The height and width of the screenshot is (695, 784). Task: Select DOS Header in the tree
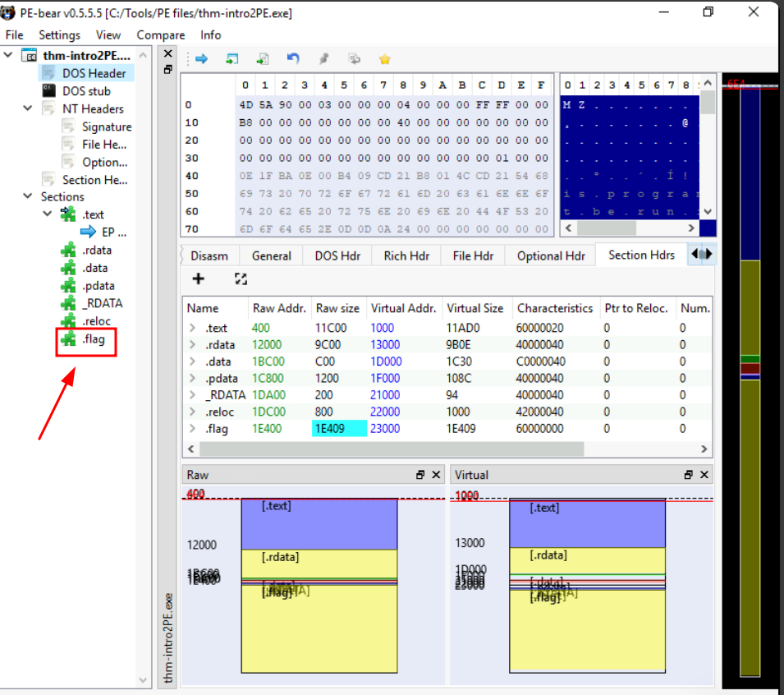(x=94, y=73)
